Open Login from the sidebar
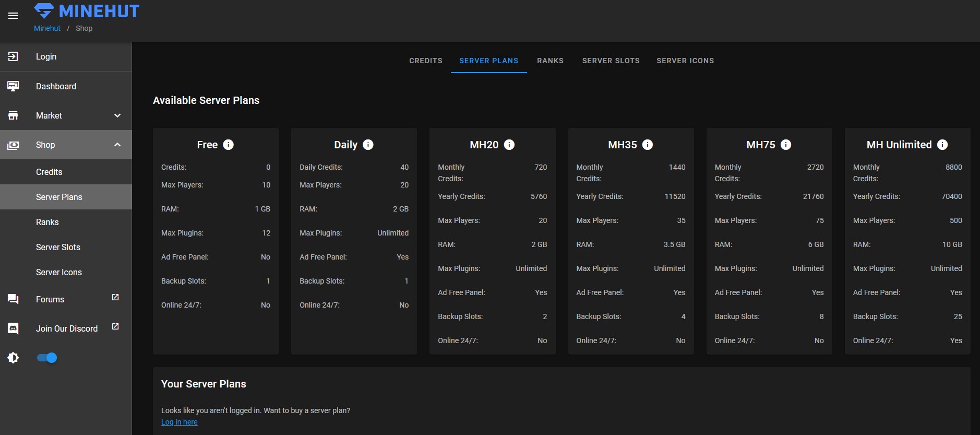The height and width of the screenshot is (435, 980). [46, 56]
